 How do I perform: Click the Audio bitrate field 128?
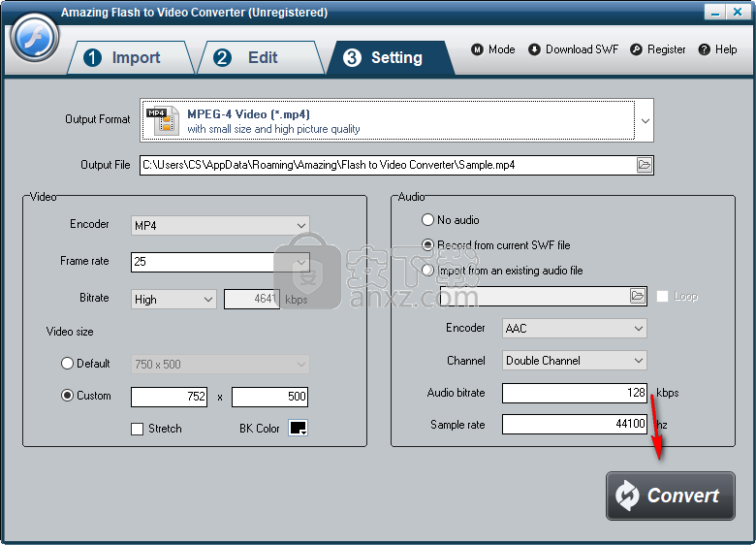(574, 393)
